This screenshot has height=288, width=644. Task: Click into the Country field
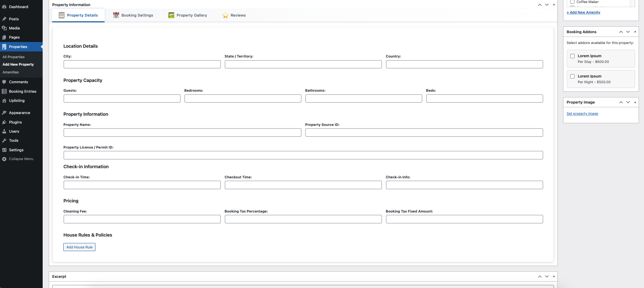(465, 64)
